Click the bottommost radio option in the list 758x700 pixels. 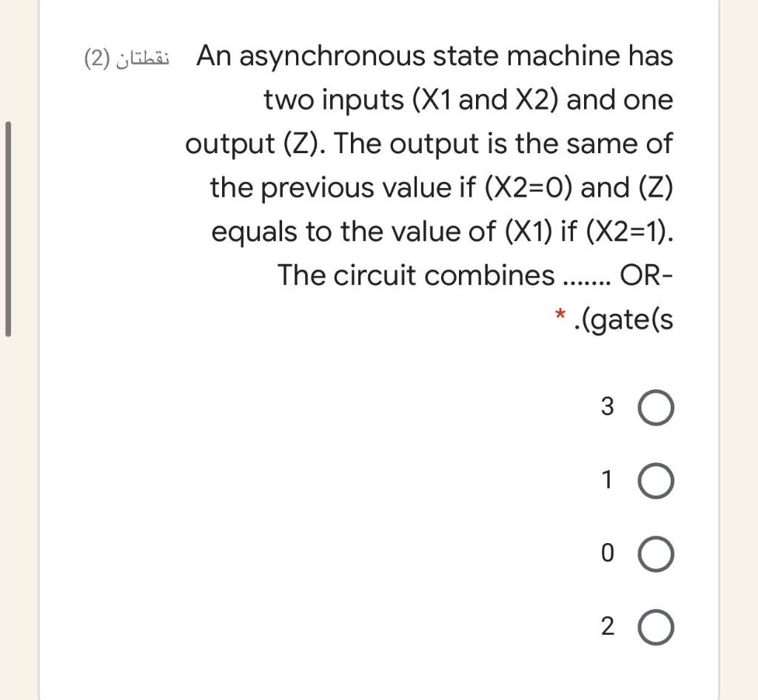tap(657, 626)
